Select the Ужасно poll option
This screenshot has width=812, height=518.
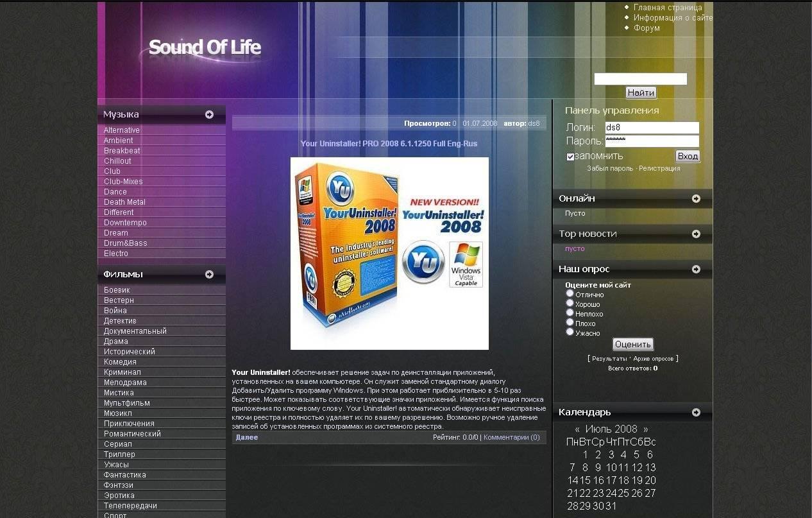(570, 332)
